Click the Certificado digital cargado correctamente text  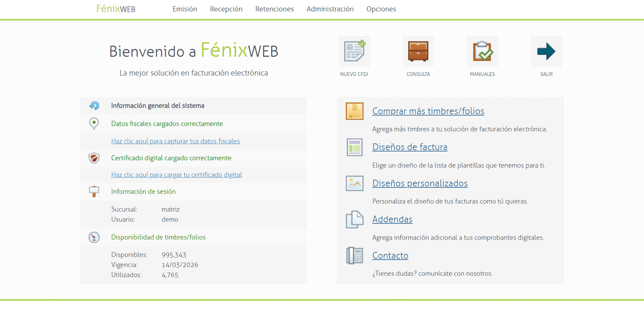(171, 158)
